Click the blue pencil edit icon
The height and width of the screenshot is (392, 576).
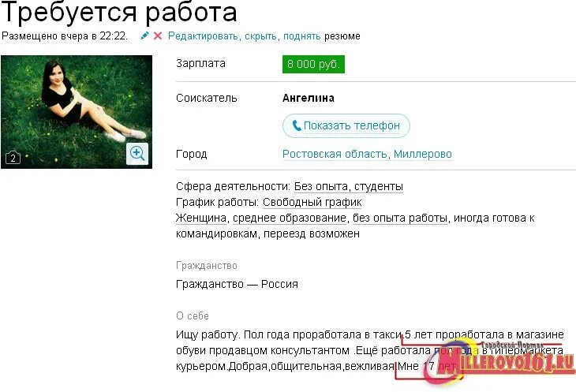[144, 35]
